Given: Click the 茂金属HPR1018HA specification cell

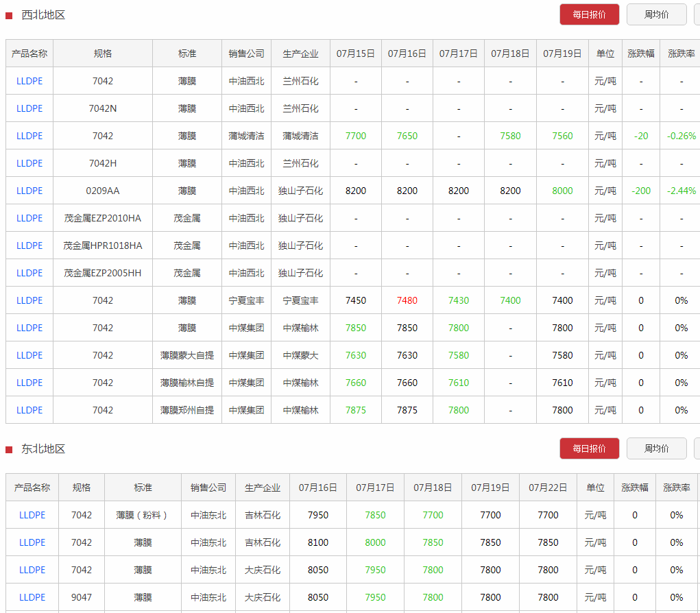Looking at the screenshot, I should [x=103, y=245].
